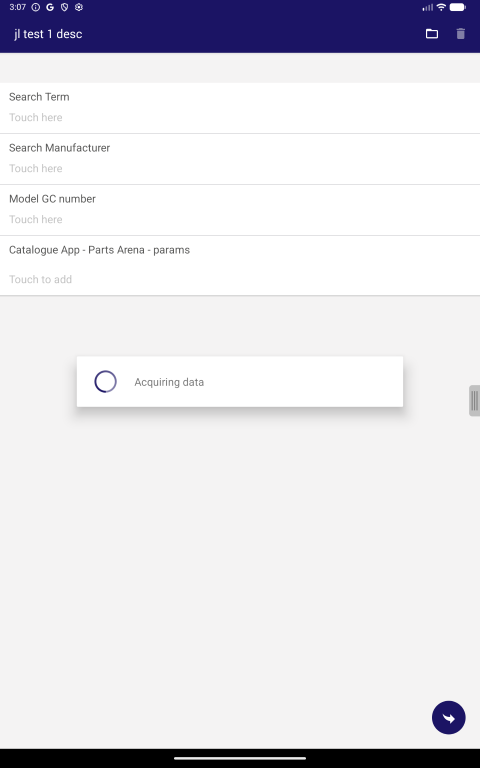The image size is (480, 768).
Task: Tap the Catalogue App Parts Arena label
Action: 99,250
